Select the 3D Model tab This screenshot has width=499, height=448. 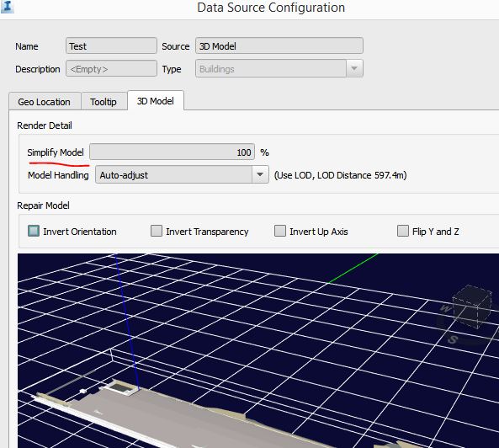(x=156, y=101)
